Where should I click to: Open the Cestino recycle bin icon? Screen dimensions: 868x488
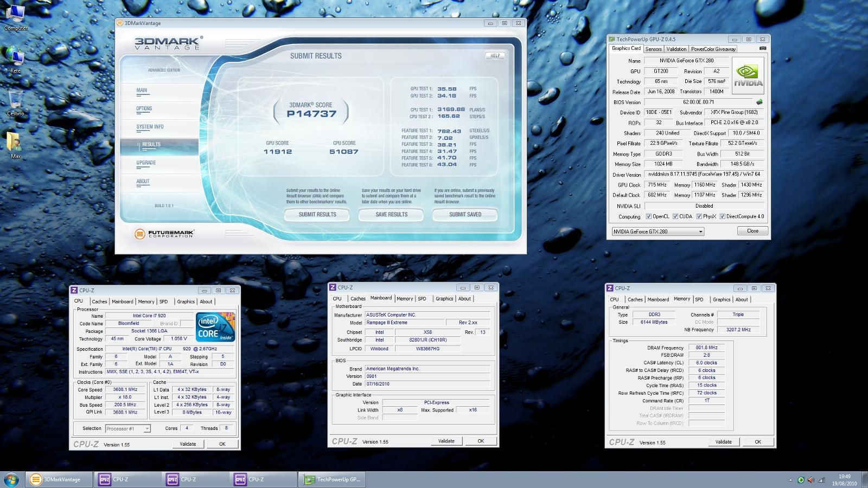(16, 102)
